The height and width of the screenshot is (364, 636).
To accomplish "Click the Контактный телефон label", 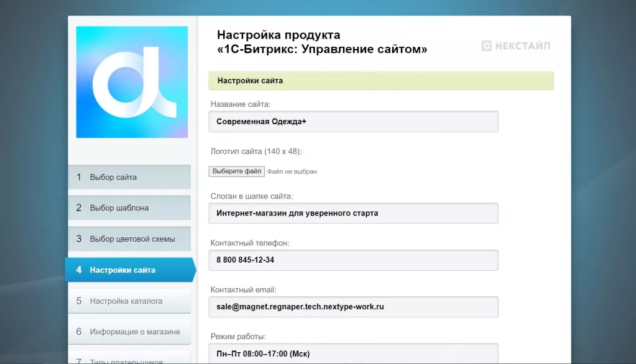I will (250, 243).
